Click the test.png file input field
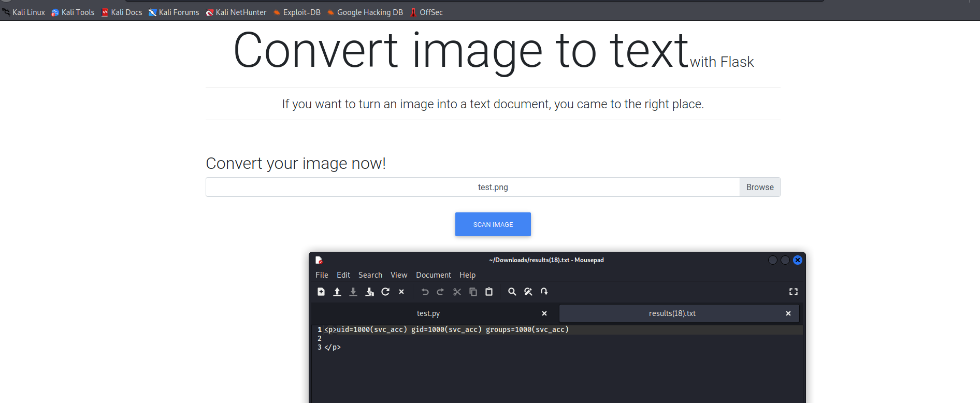This screenshot has width=980, height=403. pos(472,187)
